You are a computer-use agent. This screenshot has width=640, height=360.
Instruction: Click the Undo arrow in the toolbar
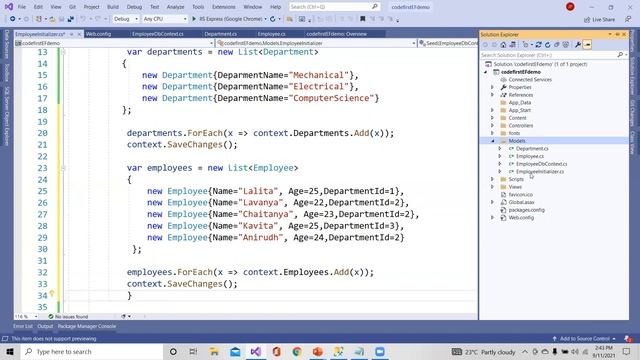(83, 19)
